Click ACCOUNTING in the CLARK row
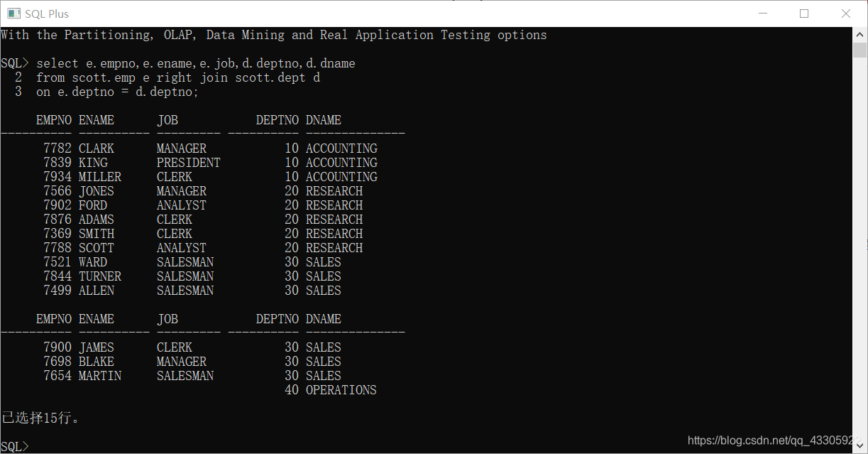 341,148
